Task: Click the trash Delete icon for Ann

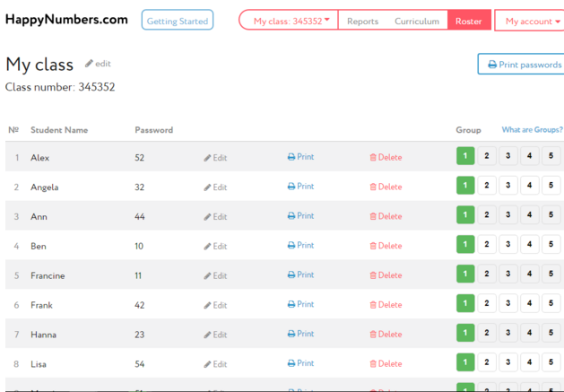Action: pyautogui.click(x=373, y=216)
